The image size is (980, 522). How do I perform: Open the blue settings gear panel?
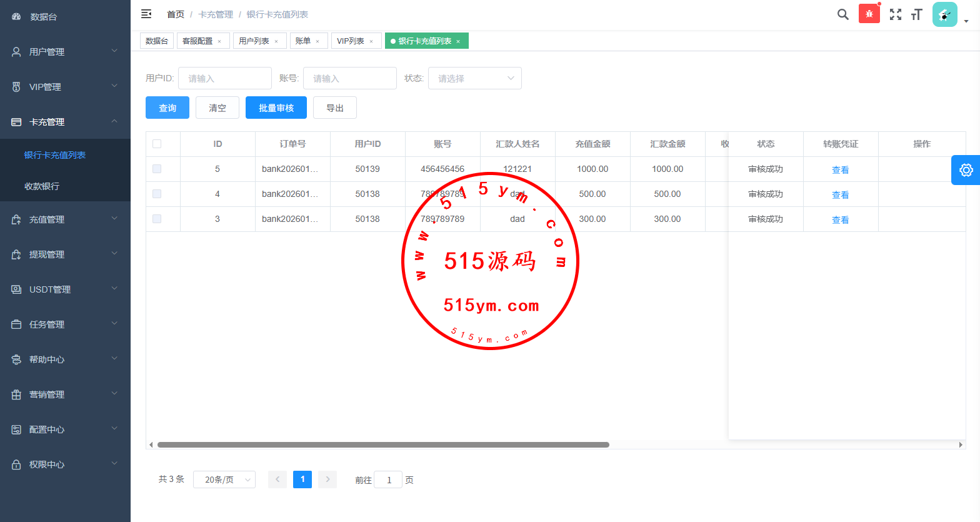(966, 170)
